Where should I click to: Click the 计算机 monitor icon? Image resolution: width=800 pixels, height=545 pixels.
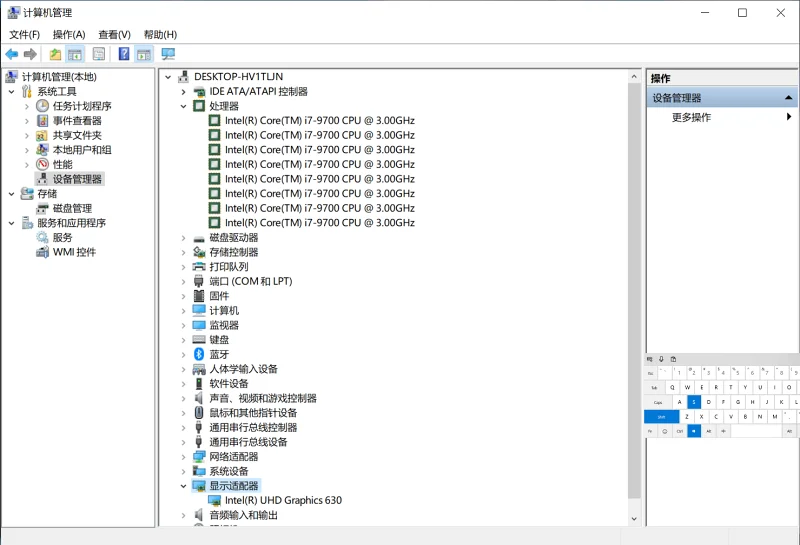pyautogui.click(x=199, y=310)
